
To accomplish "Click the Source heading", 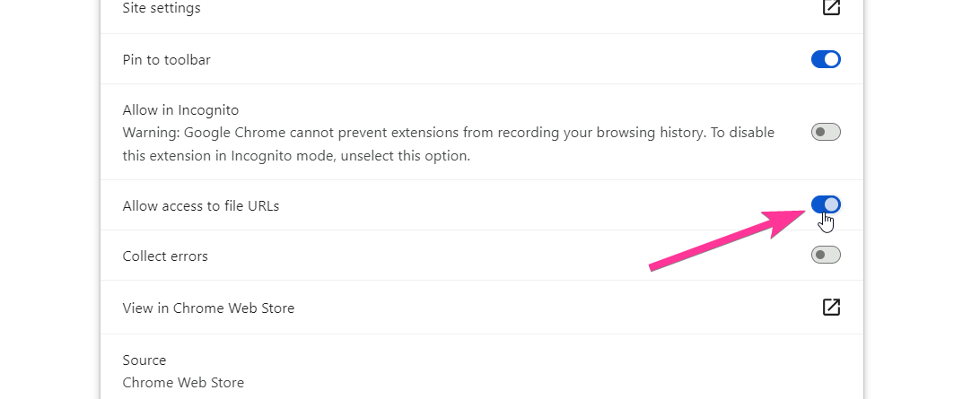I will click(x=144, y=360).
